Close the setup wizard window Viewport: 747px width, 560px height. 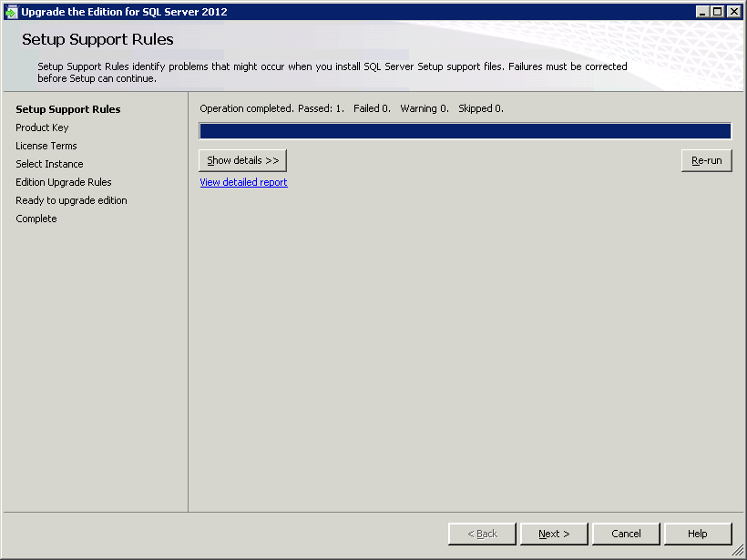click(x=734, y=12)
